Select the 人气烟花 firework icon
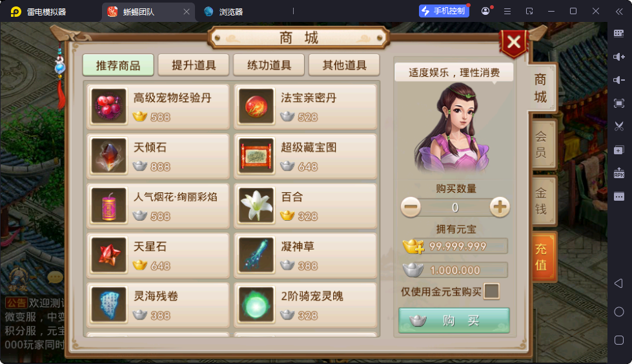The height and width of the screenshot is (364, 632). [x=108, y=206]
